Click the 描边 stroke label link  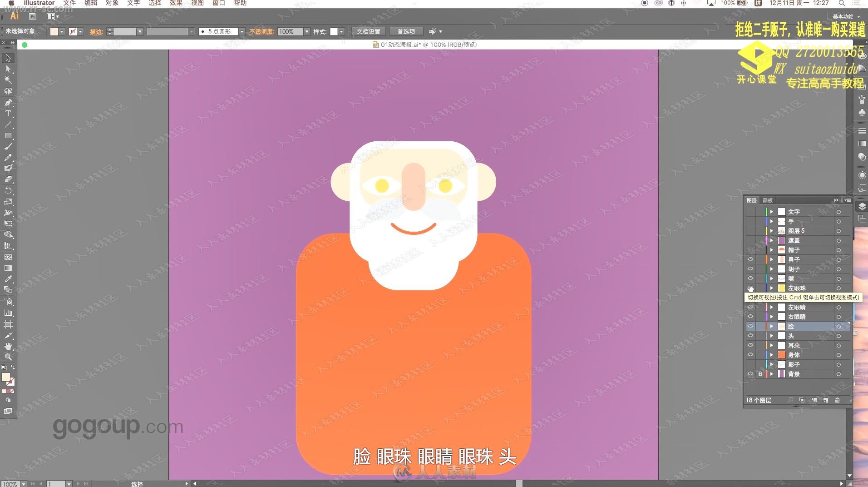96,32
